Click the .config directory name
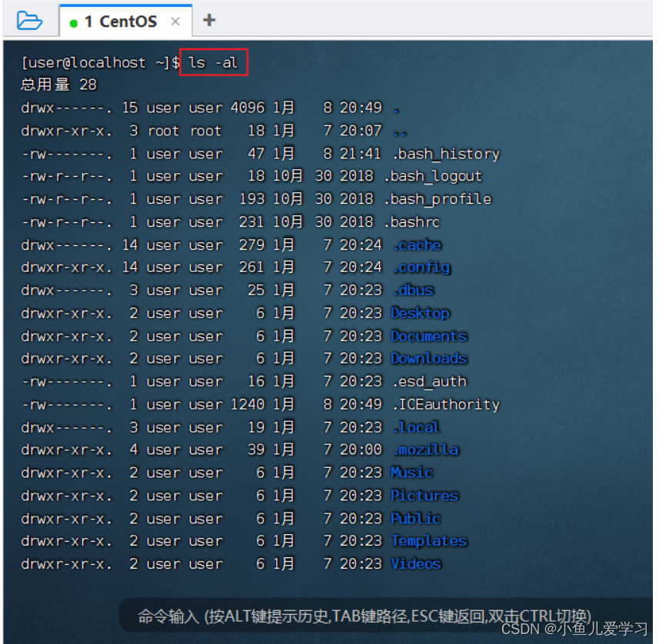 421,268
